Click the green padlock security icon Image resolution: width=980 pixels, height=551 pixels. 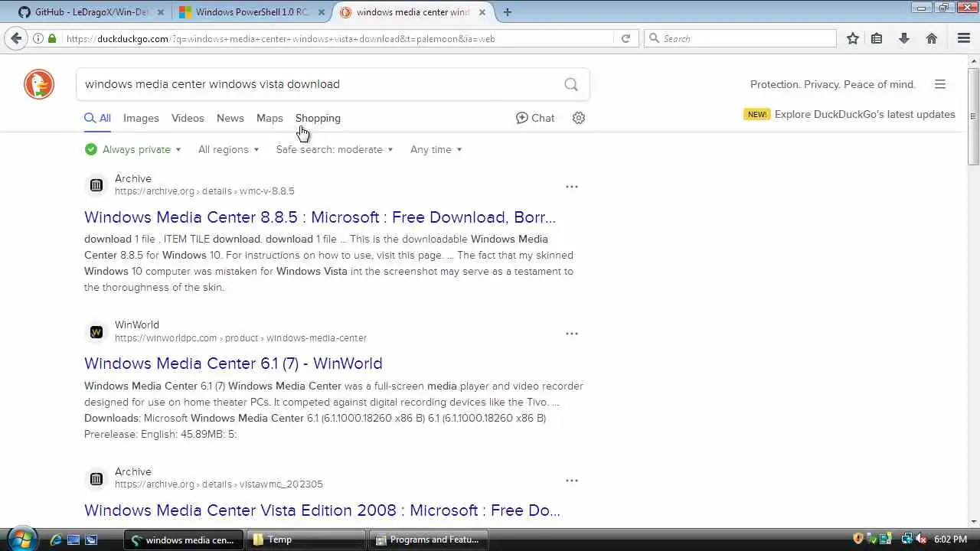52,38
